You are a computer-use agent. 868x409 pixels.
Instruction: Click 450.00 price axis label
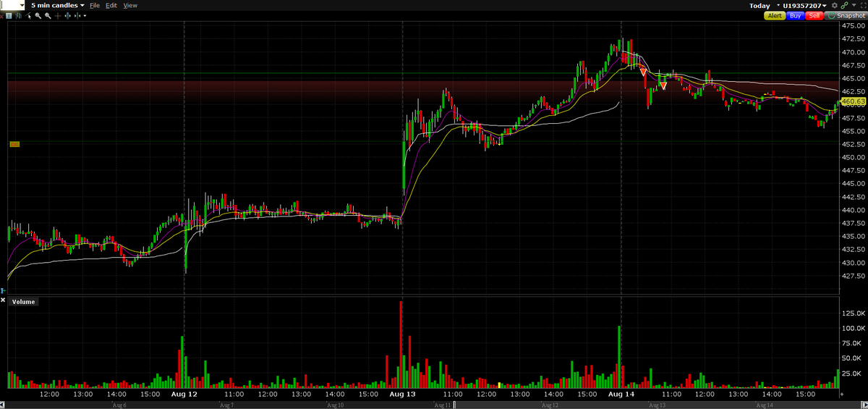click(x=854, y=158)
